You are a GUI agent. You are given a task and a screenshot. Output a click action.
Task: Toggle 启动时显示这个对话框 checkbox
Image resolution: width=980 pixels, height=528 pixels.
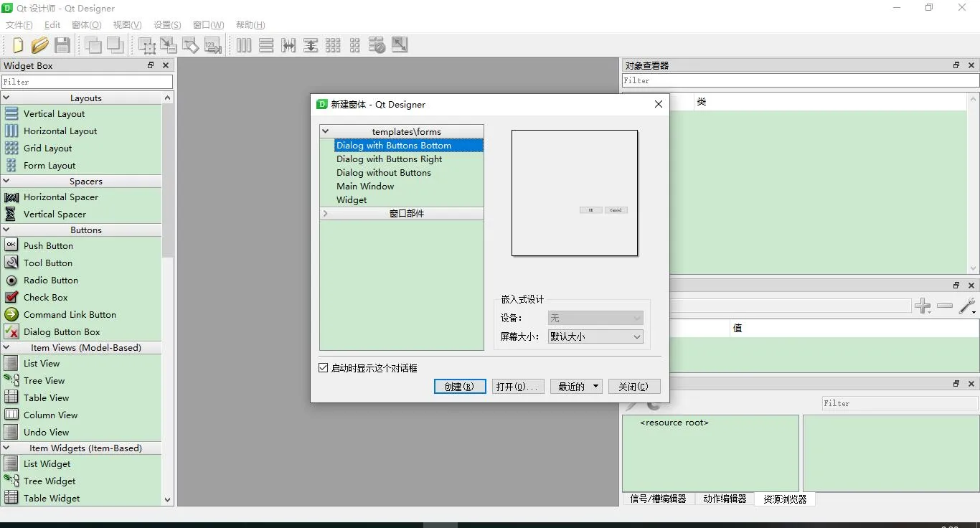click(323, 368)
